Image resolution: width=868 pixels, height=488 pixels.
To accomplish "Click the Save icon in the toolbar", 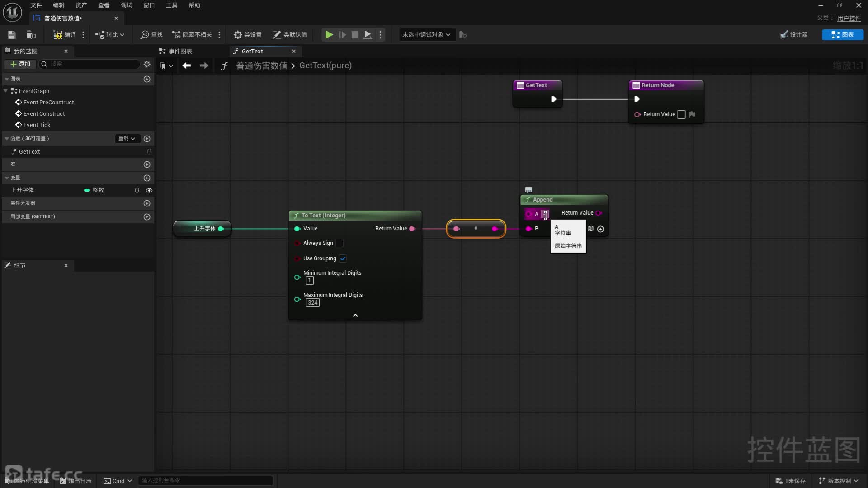I will click(12, 35).
